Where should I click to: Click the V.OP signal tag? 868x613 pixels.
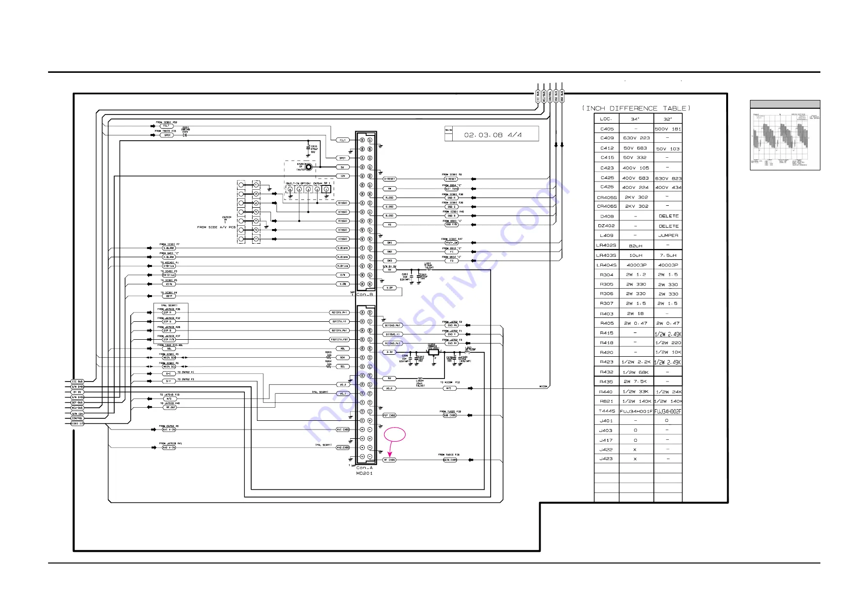[390, 288]
